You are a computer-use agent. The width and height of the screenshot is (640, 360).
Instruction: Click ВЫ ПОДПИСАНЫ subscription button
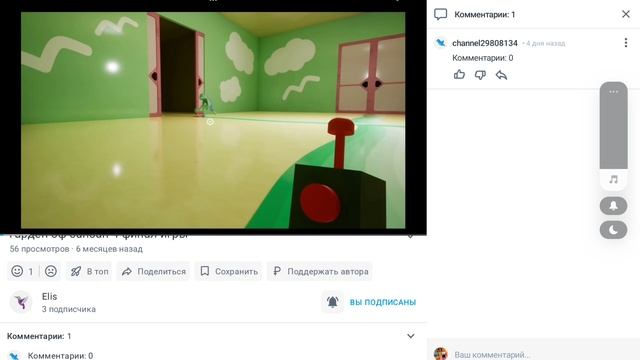pos(383,302)
